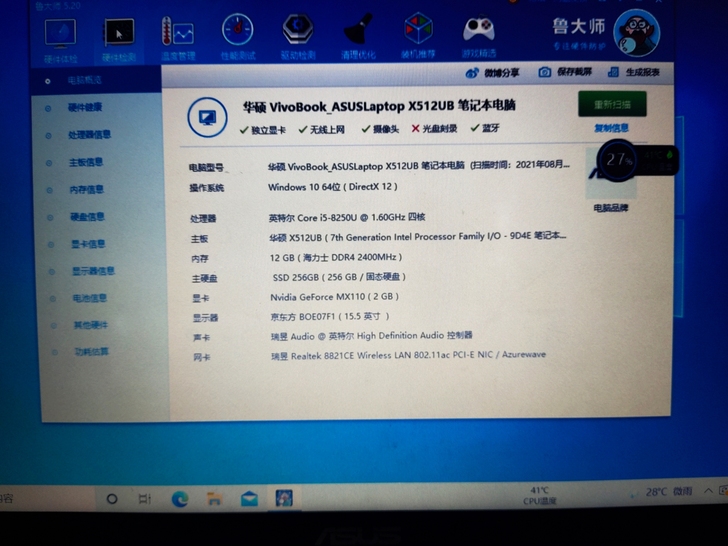This screenshot has width=728, height=546.
Task: Click the round computer monitor icon
Action: pos(207,117)
